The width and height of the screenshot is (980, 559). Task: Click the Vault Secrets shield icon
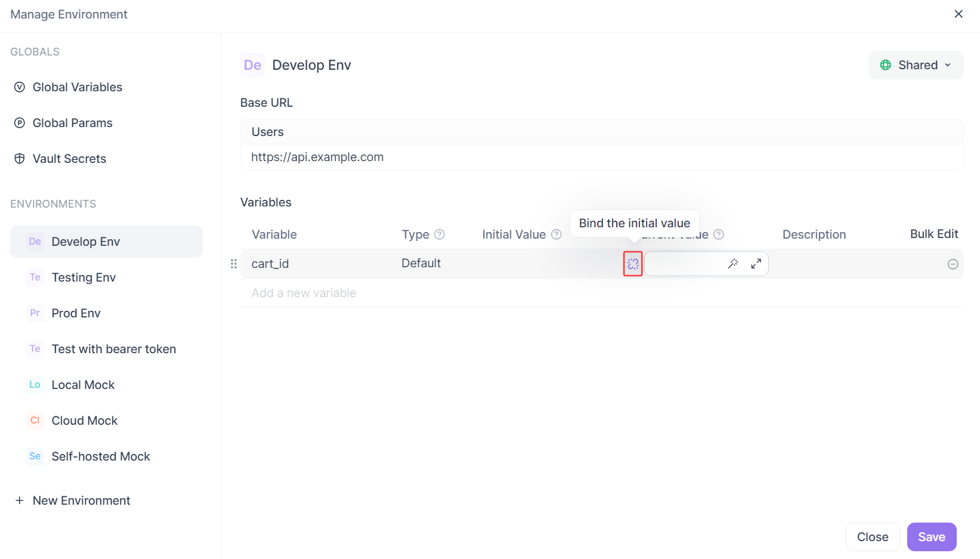pyautogui.click(x=20, y=159)
